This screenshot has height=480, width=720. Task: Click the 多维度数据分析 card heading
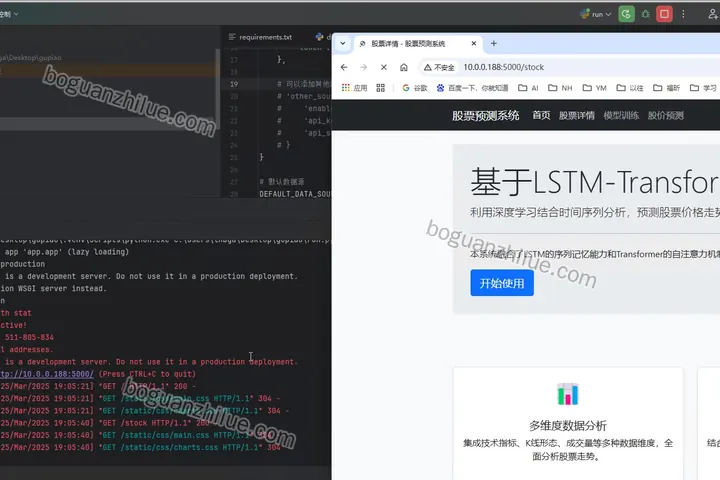pos(568,426)
